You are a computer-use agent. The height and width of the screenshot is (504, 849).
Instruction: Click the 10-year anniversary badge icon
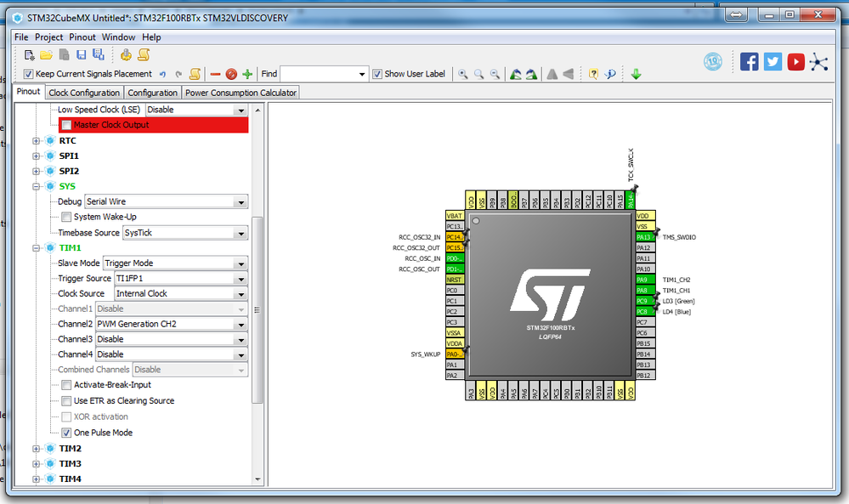[713, 62]
